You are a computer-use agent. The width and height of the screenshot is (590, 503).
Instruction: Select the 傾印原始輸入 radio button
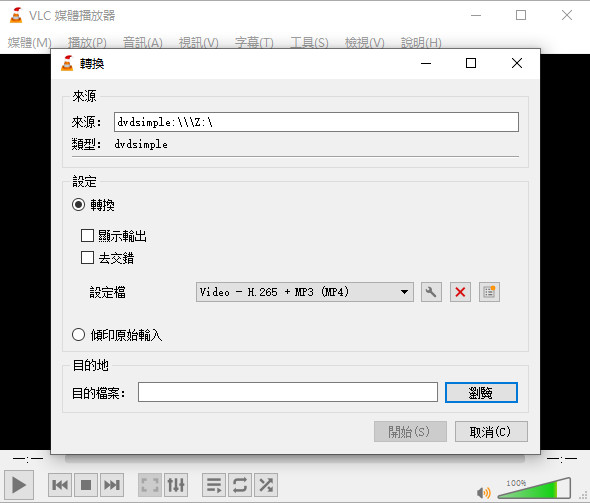point(78,334)
